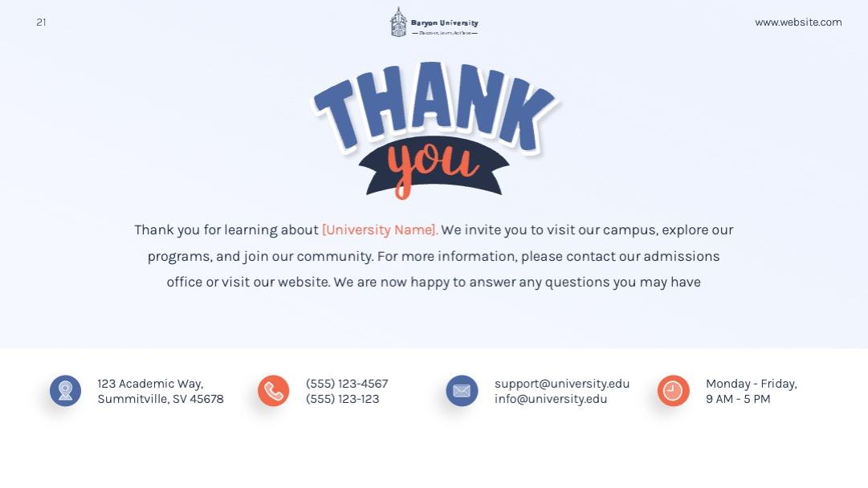
Task: Click the '123 Academic Way,' address line
Action: click(150, 384)
